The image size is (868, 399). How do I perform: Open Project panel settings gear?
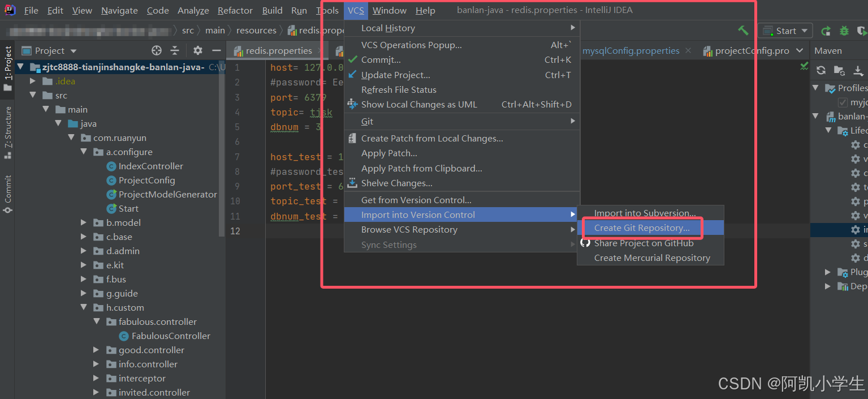pyautogui.click(x=197, y=50)
